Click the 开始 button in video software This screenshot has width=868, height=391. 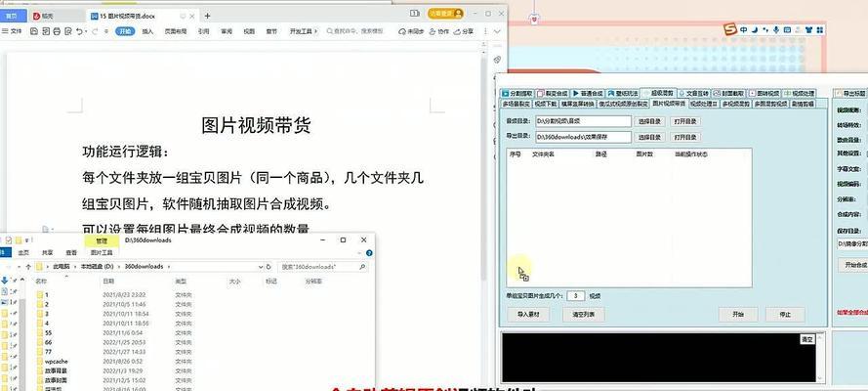(738, 315)
